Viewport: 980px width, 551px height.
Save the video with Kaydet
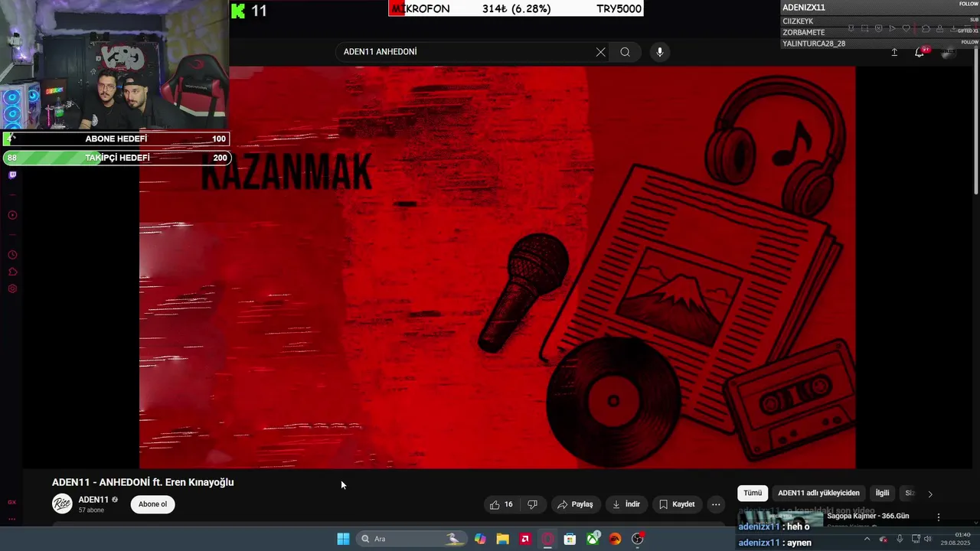coord(677,504)
